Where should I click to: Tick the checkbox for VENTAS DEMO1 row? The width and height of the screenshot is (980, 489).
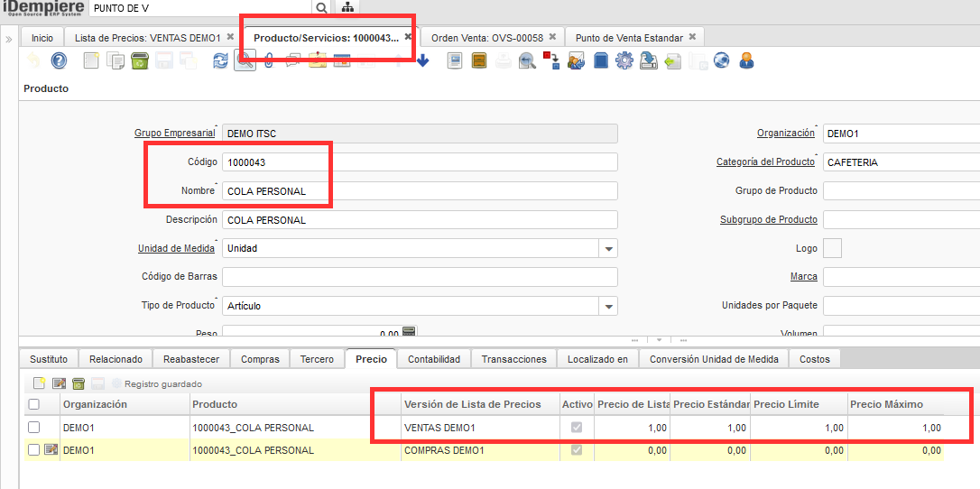34,428
